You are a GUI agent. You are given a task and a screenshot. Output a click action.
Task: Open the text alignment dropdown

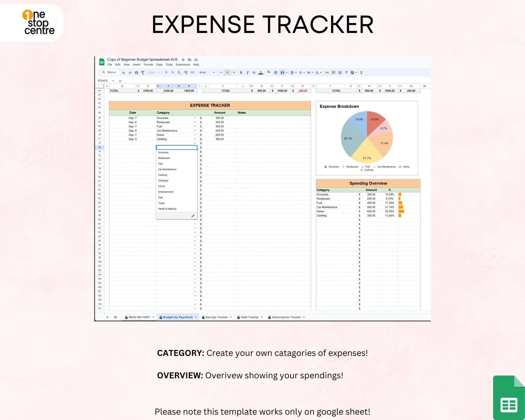[x=294, y=73]
